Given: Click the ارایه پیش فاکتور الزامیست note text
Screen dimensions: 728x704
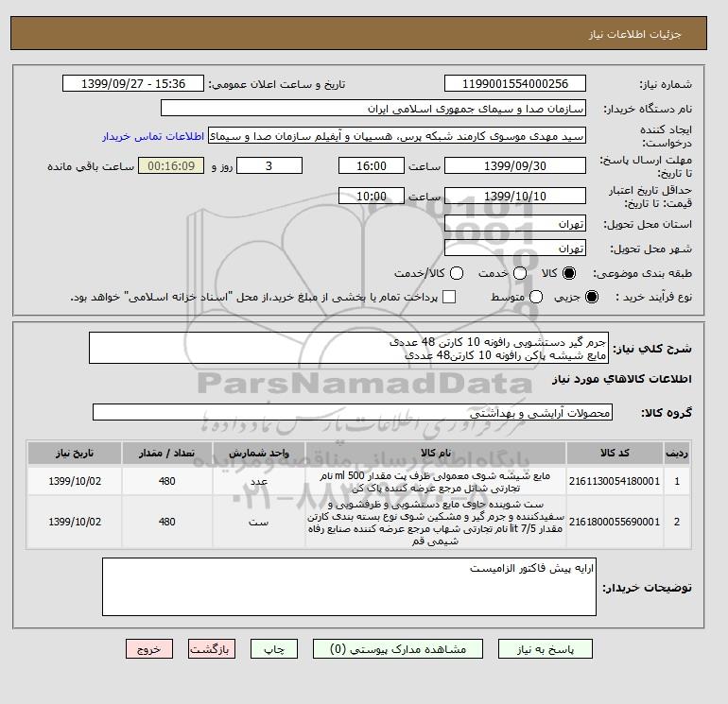Looking at the screenshot, I should (531, 569).
